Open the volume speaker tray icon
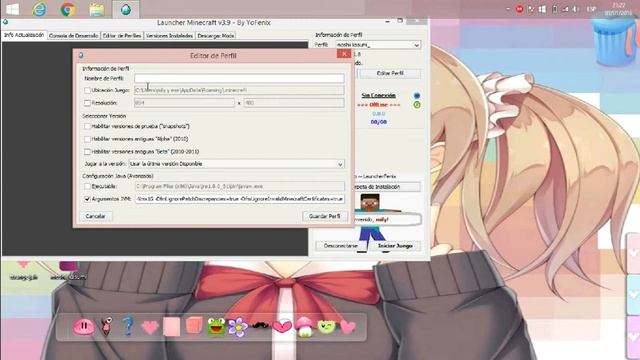This screenshot has width=640, height=360. 576,9
